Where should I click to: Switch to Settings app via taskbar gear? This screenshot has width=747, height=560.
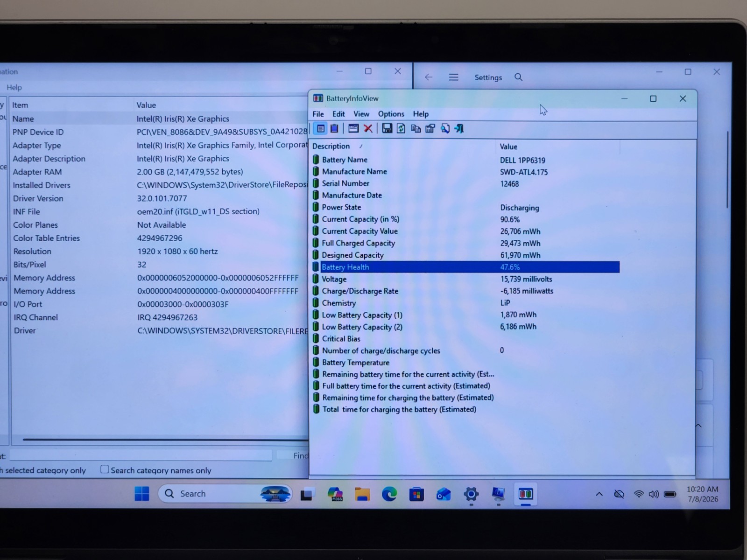point(471,494)
